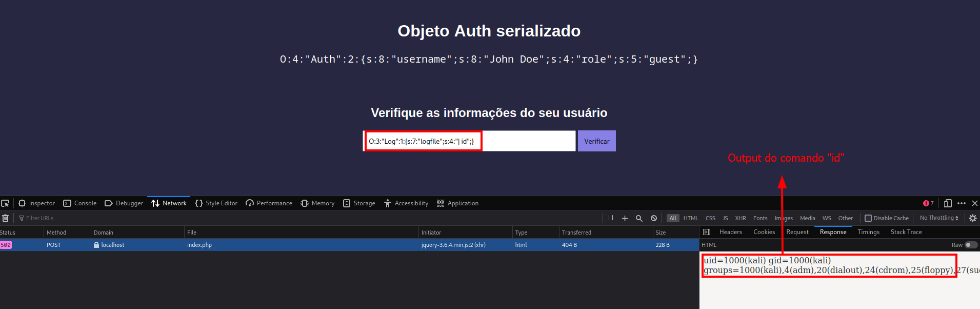The image size is (980, 309).
Task: Toggle responsive design mode icon
Action: [x=948, y=203]
